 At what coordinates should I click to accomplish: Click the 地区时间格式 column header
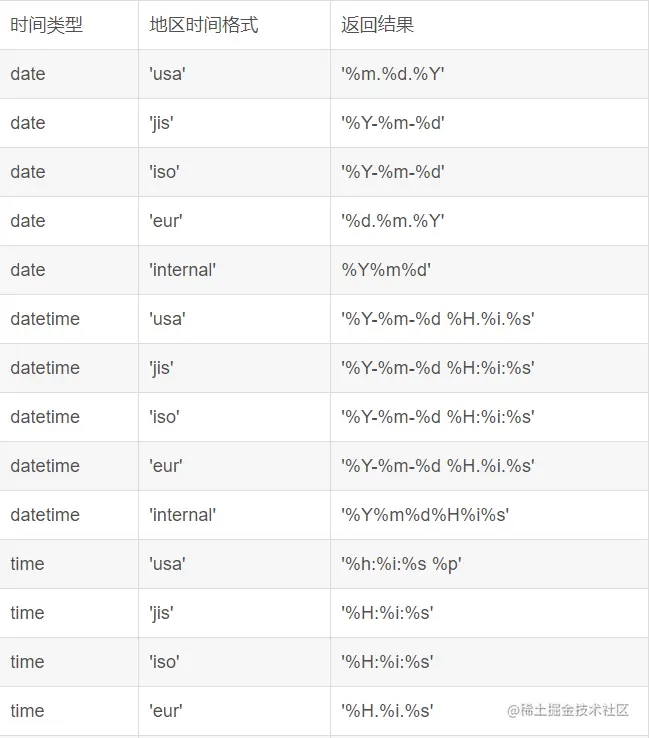coord(203,25)
